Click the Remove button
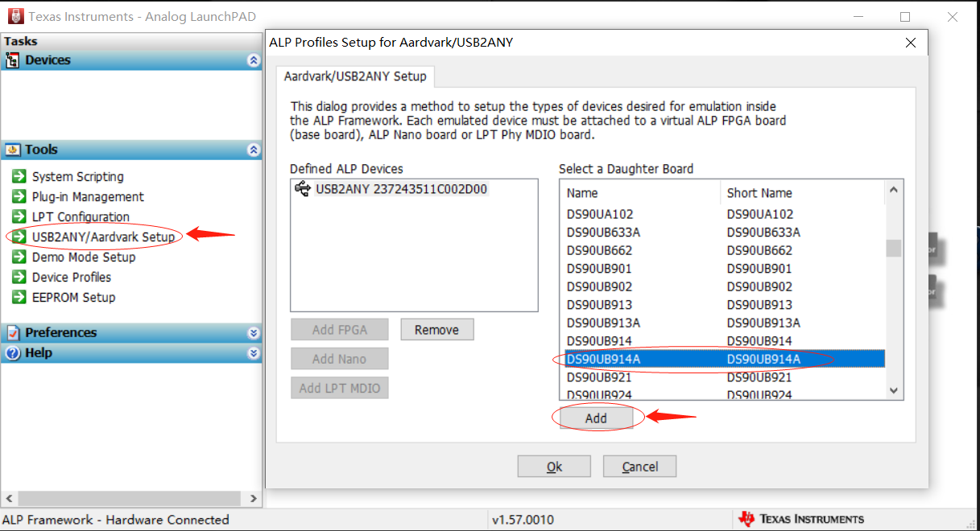The height and width of the screenshot is (531, 980). click(x=437, y=330)
